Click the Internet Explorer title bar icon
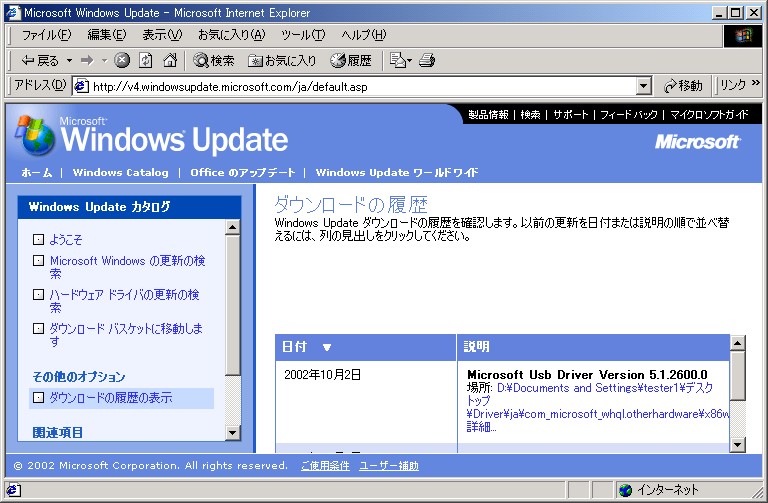The width and height of the screenshot is (768, 503). [x=13, y=13]
